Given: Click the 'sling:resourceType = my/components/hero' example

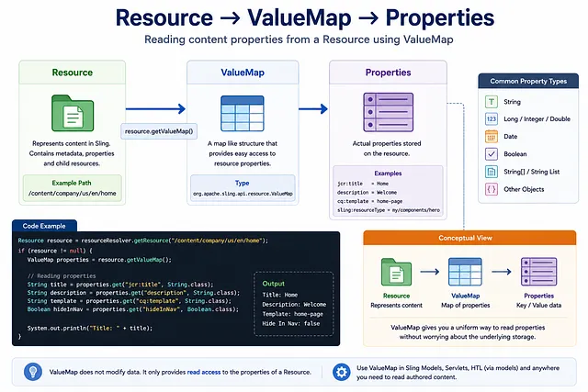Looking at the screenshot, I should 388,210.
